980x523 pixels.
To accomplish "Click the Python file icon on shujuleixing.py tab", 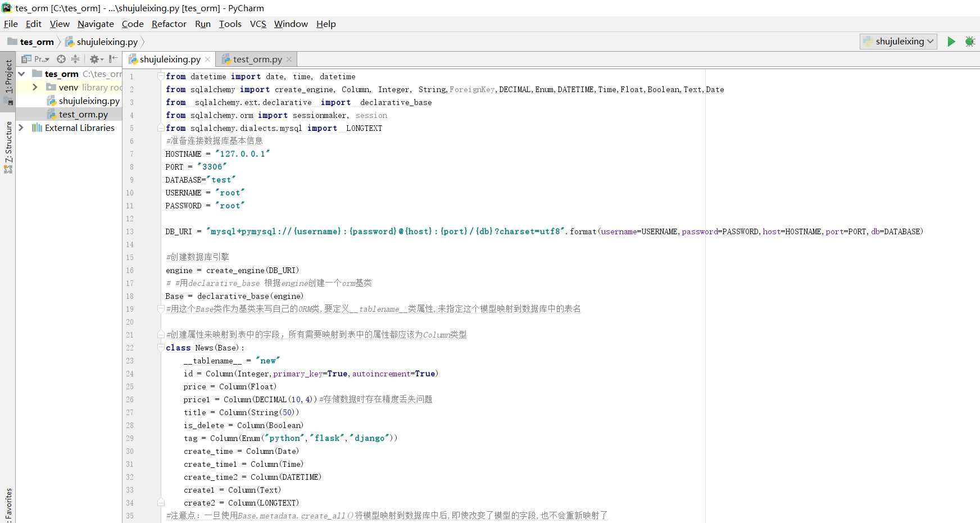I will point(133,60).
